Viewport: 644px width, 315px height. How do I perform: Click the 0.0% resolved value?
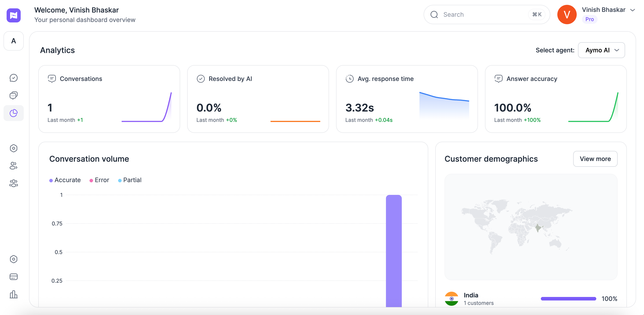click(x=209, y=108)
